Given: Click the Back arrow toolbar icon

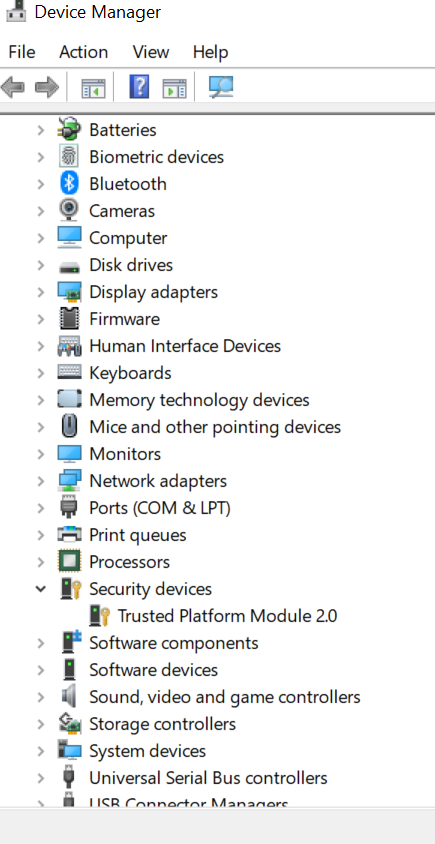Looking at the screenshot, I should tap(13, 87).
